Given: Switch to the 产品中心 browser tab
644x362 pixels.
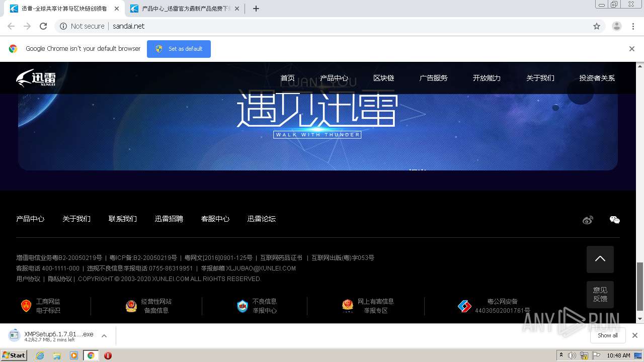Looking at the screenshot, I should [184, 9].
